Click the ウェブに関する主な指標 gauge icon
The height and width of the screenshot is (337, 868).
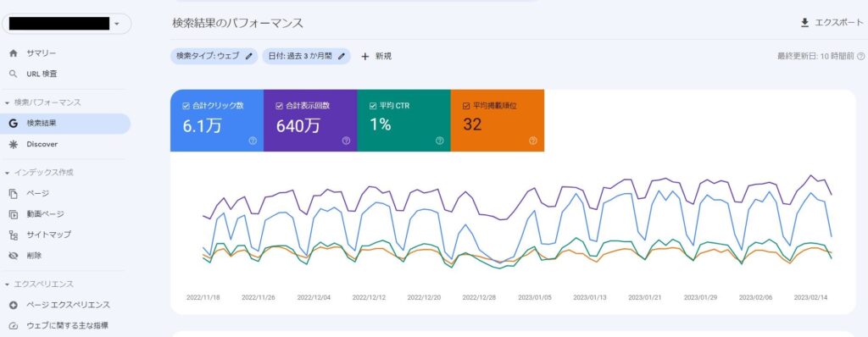pos(14,325)
